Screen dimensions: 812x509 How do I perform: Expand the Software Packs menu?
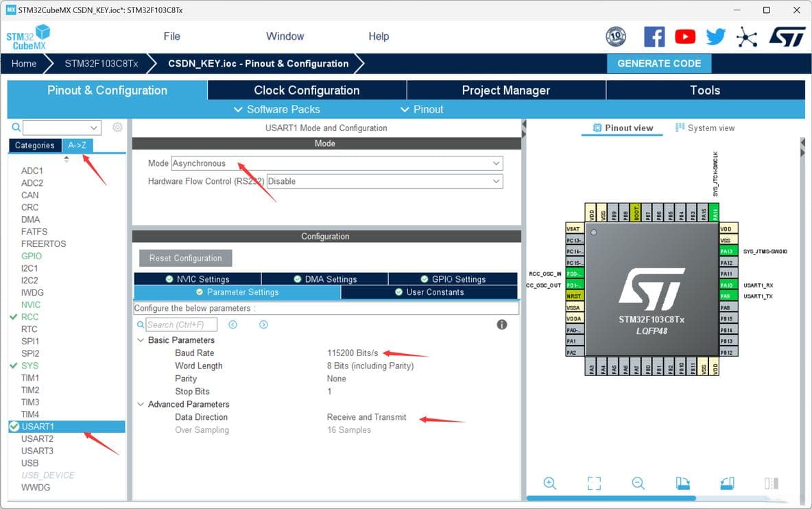[x=276, y=109]
